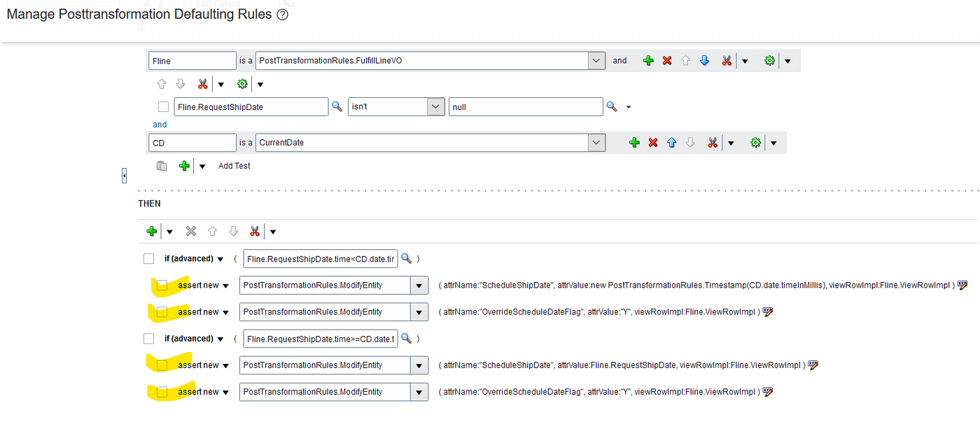The height and width of the screenshot is (422, 980).
Task: Open the isn't operator dropdown
Action: click(x=436, y=107)
